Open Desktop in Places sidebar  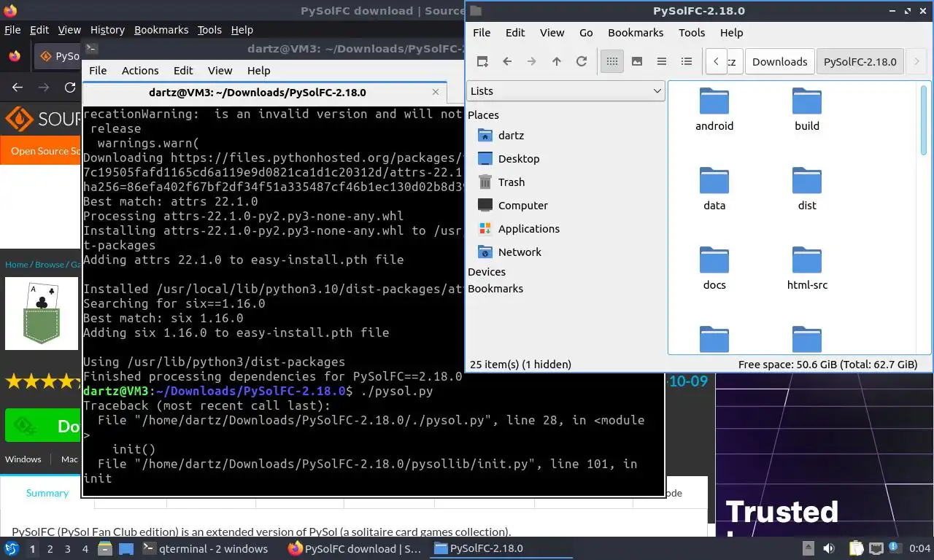(519, 159)
